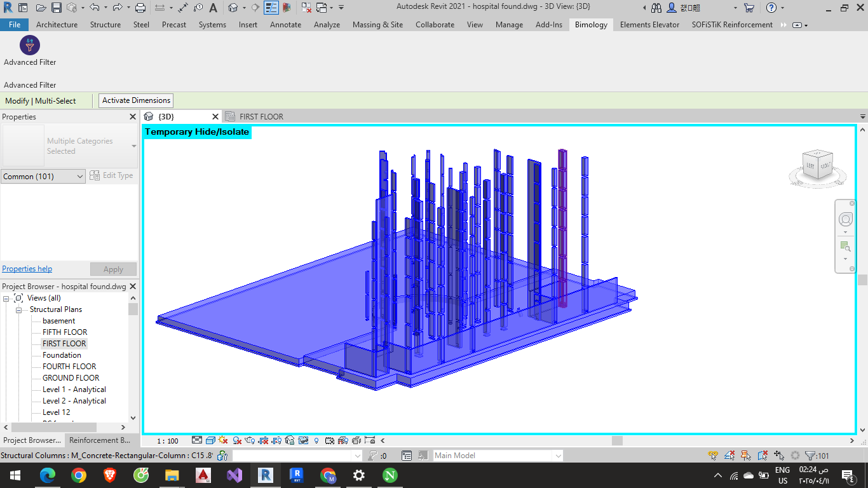Click the Save icon in quick access toolbar

[x=56, y=8]
